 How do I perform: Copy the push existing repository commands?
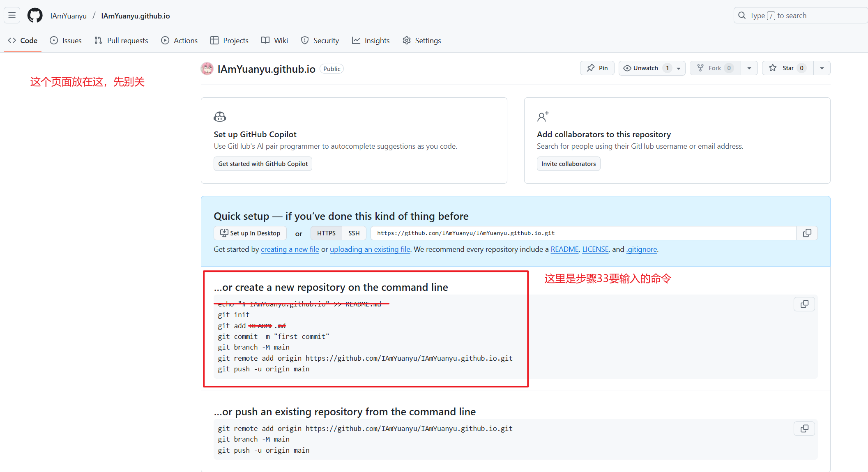pos(804,428)
